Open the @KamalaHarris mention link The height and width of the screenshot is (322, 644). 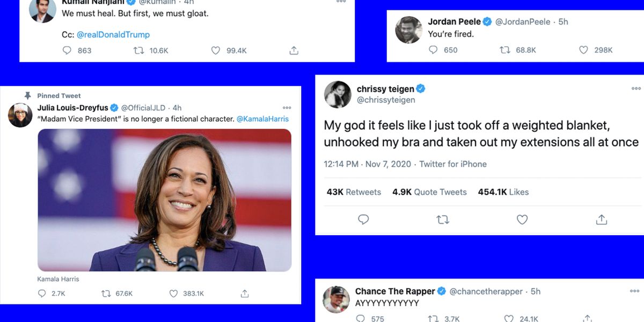pyautogui.click(x=262, y=118)
